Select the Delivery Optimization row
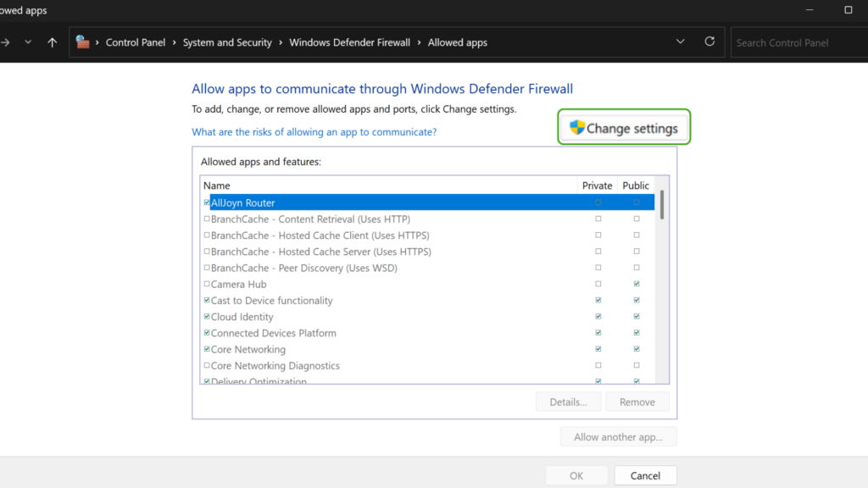 tap(427, 380)
